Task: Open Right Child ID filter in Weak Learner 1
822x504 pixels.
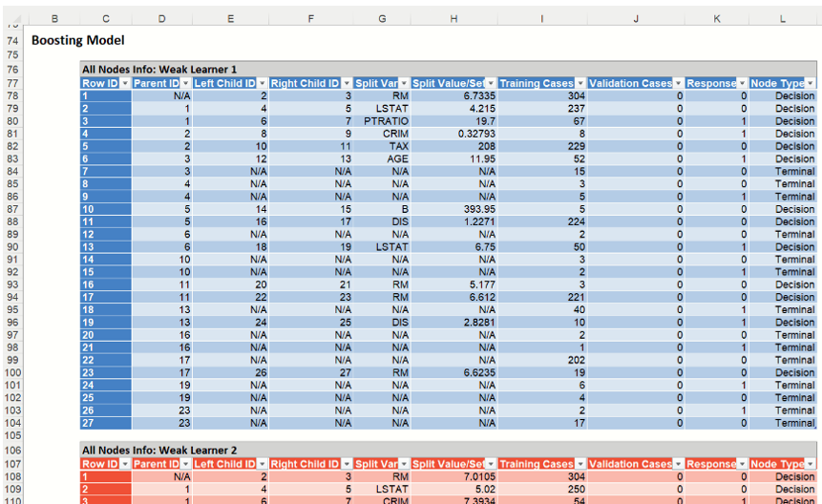Action: click(x=346, y=84)
